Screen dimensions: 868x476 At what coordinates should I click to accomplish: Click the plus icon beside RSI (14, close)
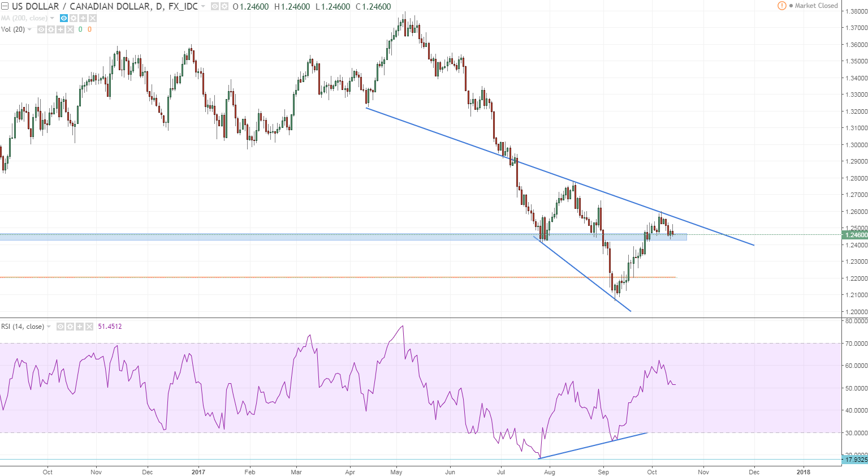80,327
